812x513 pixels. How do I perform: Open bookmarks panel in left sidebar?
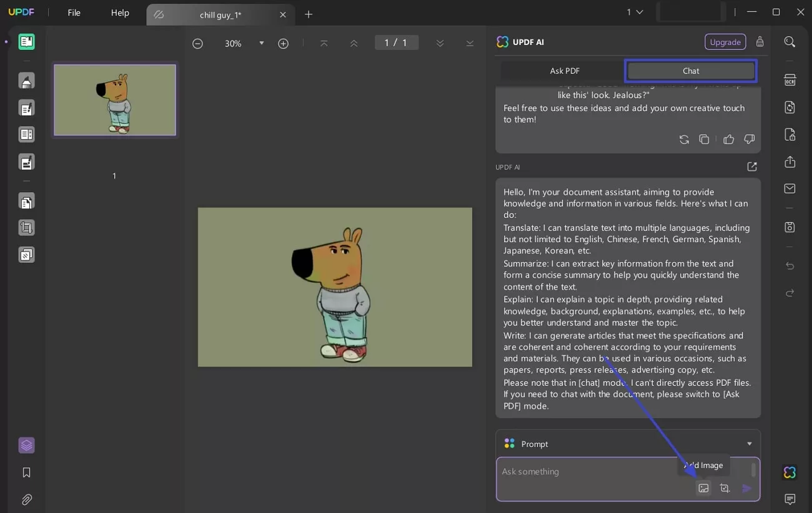tap(26, 472)
